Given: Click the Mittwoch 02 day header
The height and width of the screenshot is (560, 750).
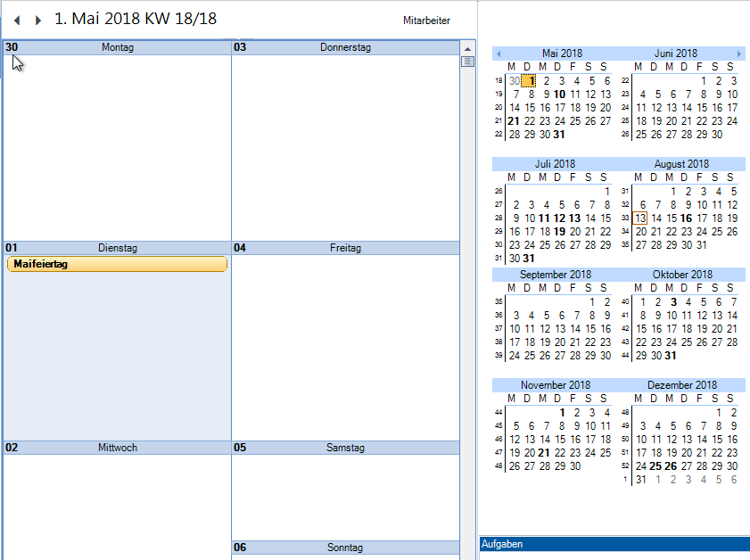Looking at the screenshot, I should 117,448.
